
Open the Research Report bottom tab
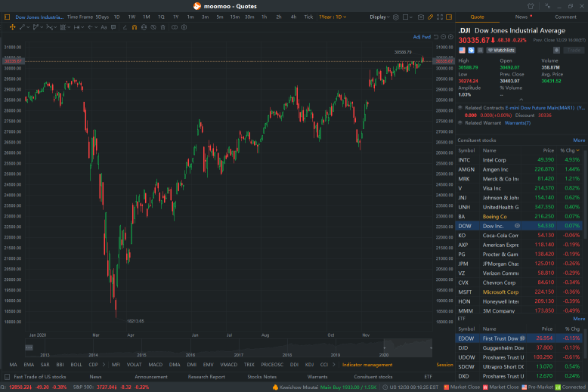(206, 376)
